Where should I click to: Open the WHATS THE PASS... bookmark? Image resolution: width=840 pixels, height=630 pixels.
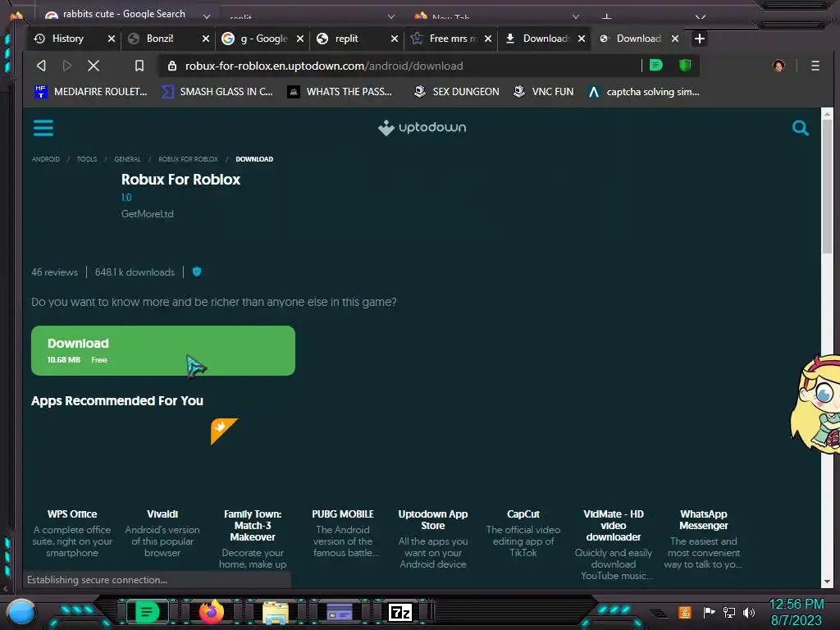point(340,92)
